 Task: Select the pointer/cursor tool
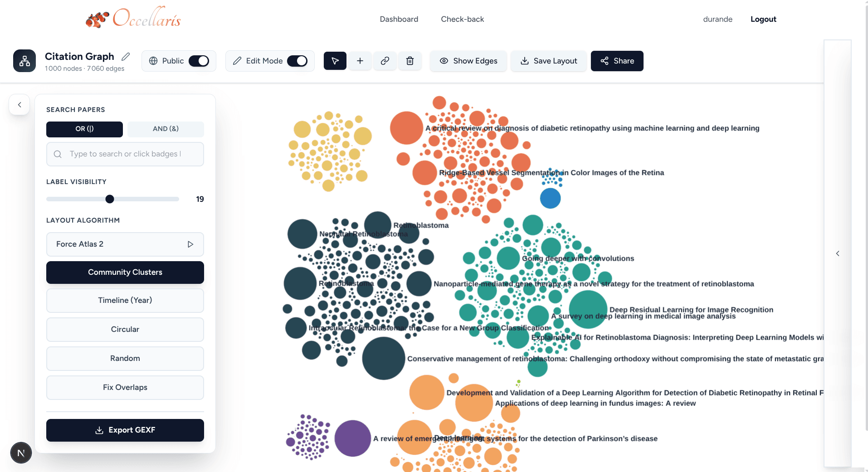coord(335,61)
